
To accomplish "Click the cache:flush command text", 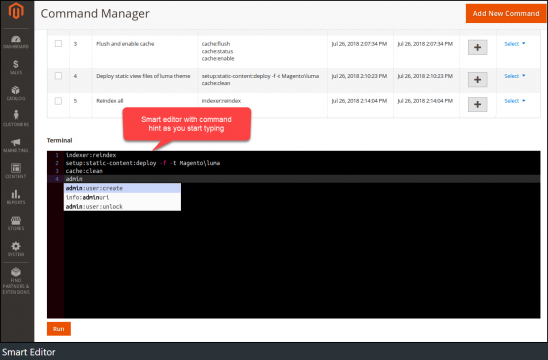I will click(x=216, y=44).
